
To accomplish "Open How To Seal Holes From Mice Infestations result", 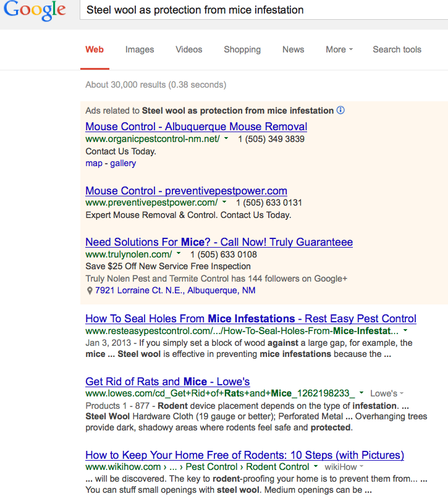I will (251, 319).
